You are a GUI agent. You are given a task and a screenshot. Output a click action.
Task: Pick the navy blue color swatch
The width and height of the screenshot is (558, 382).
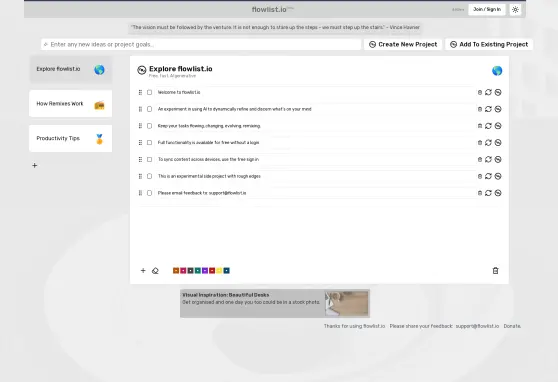(x=226, y=271)
